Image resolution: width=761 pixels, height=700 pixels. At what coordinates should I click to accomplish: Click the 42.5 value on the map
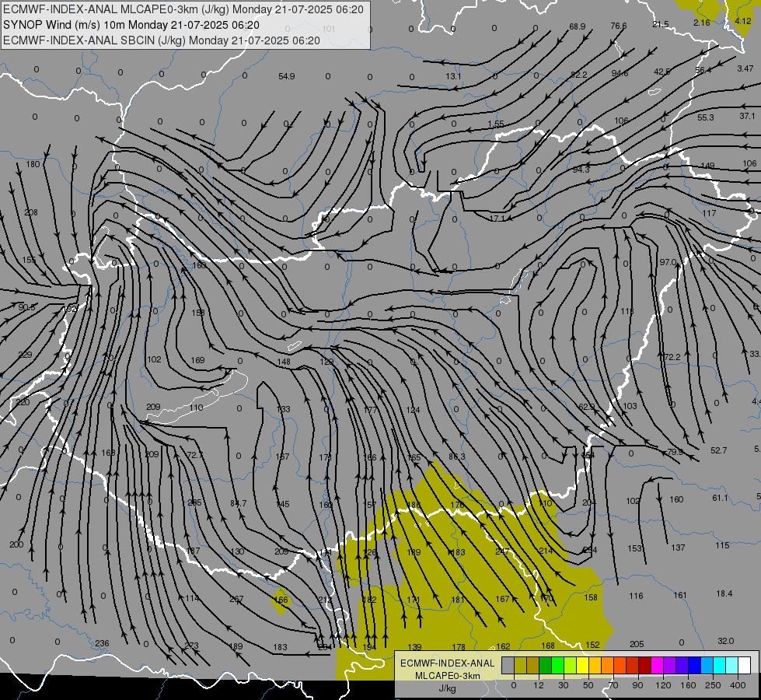point(662,72)
